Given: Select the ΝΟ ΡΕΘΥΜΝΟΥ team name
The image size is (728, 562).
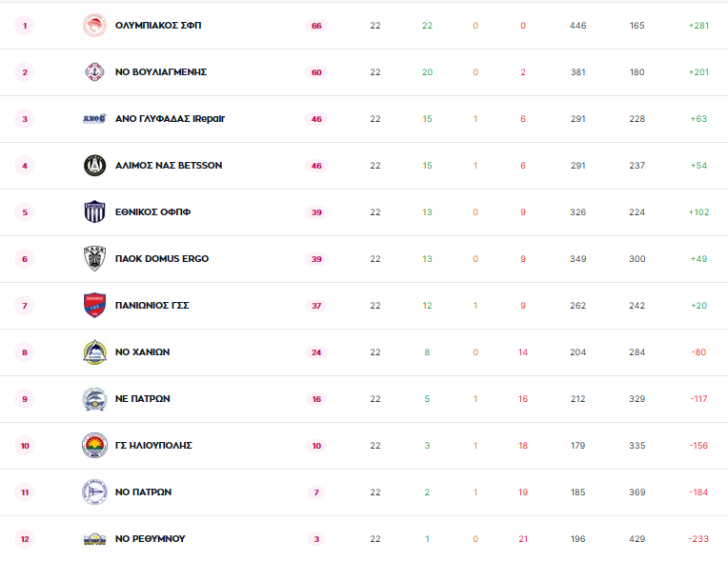Looking at the screenshot, I should (151, 539).
